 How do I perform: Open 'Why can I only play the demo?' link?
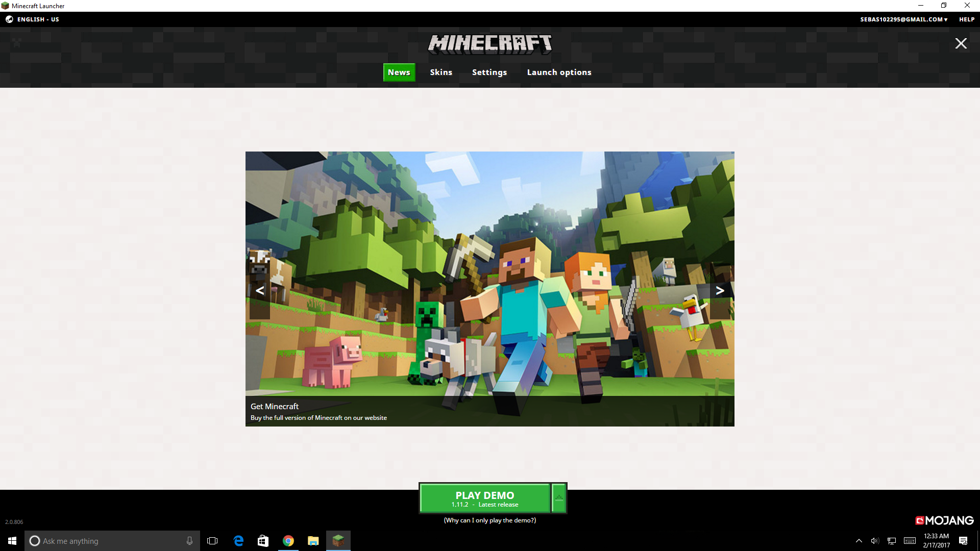pyautogui.click(x=490, y=520)
